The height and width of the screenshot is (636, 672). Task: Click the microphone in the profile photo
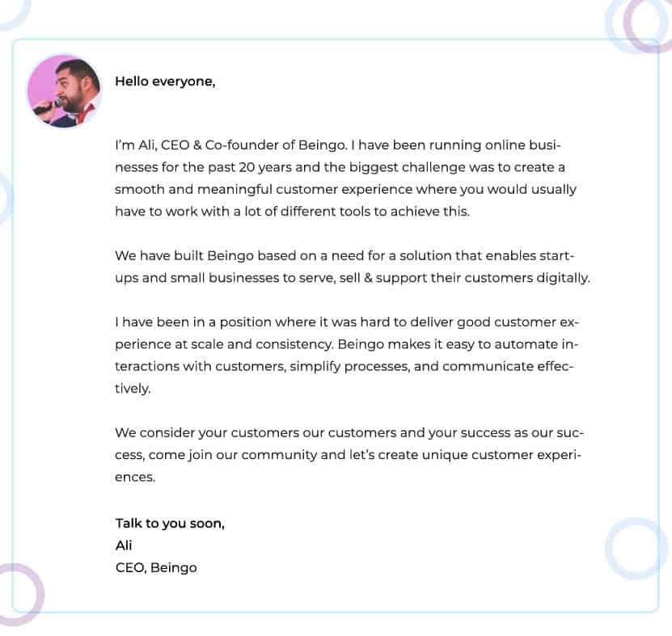pyautogui.click(x=47, y=107)
